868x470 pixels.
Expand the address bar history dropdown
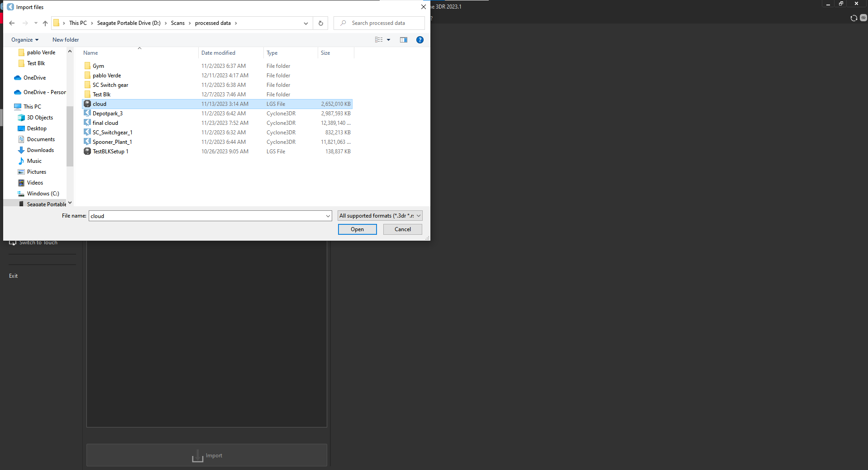coord(306,23)
